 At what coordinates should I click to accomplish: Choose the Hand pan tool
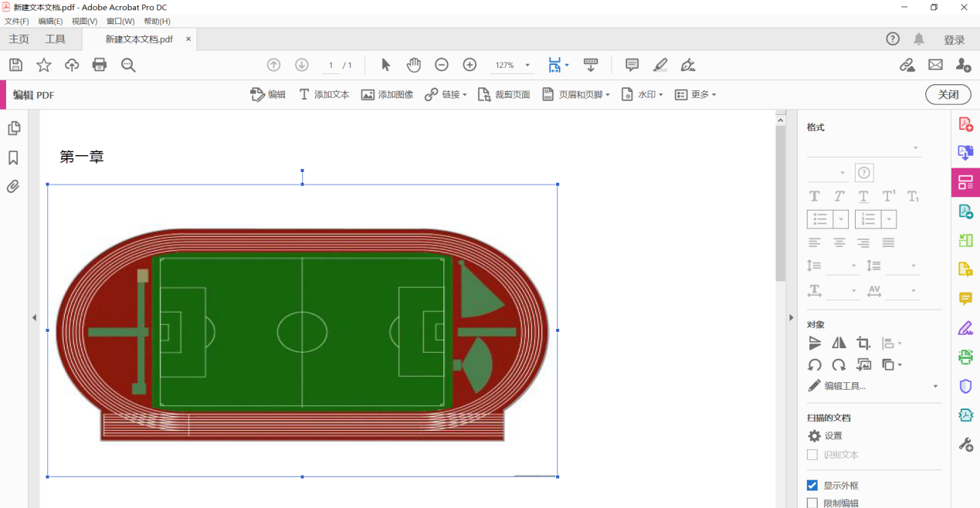(x=414, y=65)
